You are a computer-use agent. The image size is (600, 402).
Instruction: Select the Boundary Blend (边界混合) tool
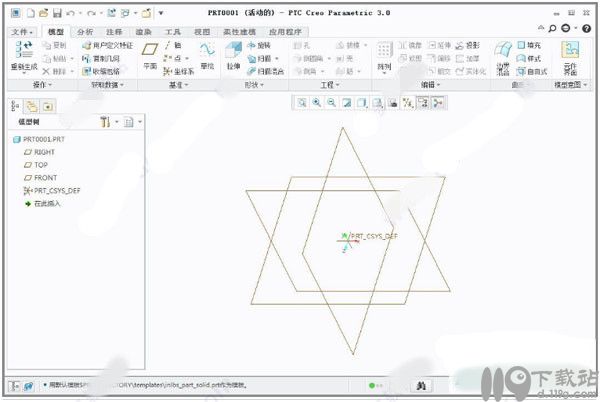point(503,59)
